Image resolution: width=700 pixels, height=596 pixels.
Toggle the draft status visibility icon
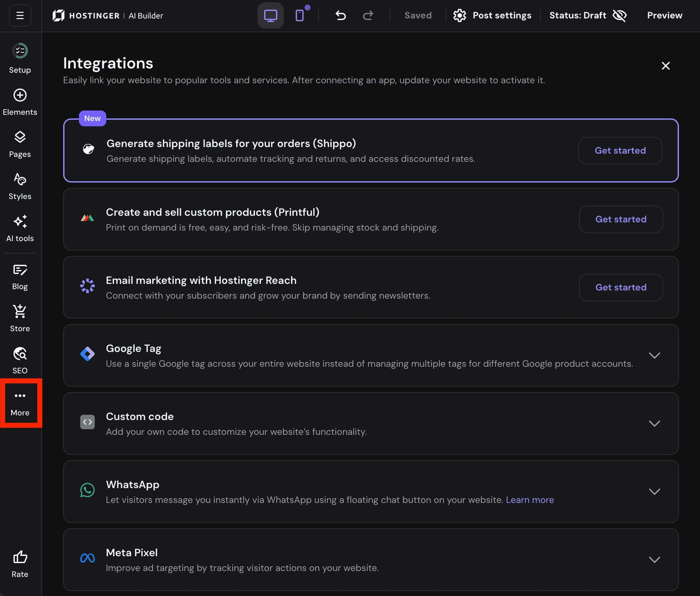coord(620,15)
